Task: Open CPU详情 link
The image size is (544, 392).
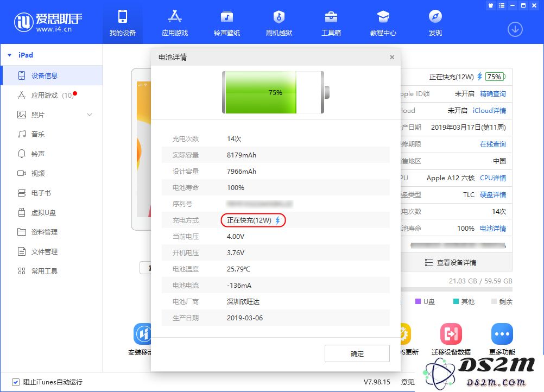Action: tap(492, 178)
